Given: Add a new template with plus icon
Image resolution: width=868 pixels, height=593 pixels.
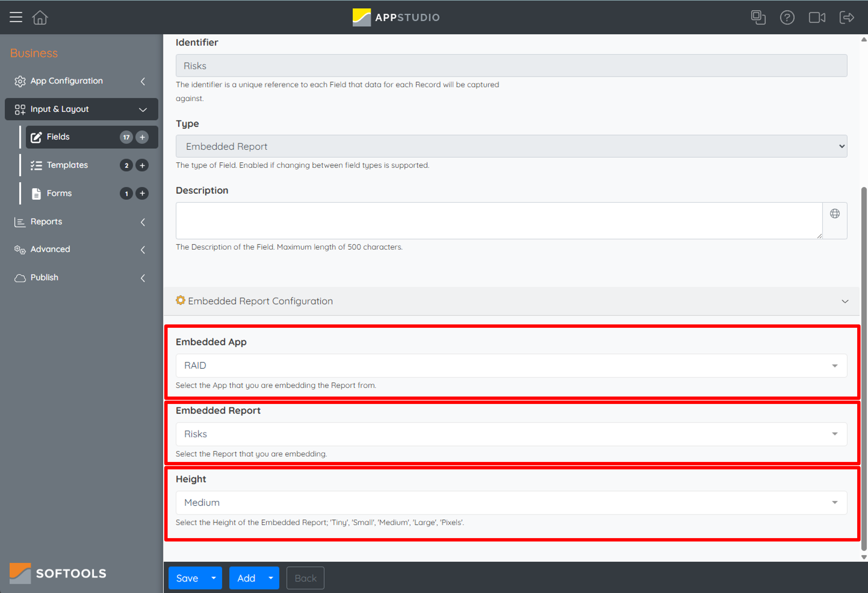Looking at the screenshot, I should point(142,165).
